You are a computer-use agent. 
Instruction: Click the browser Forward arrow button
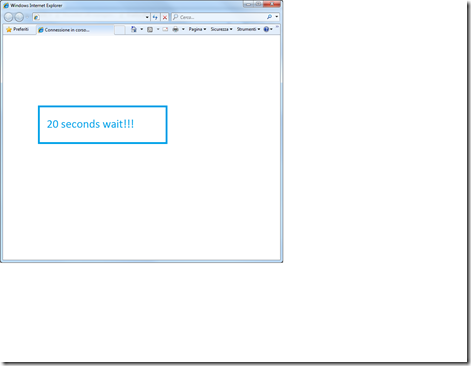tap(19, 17)
